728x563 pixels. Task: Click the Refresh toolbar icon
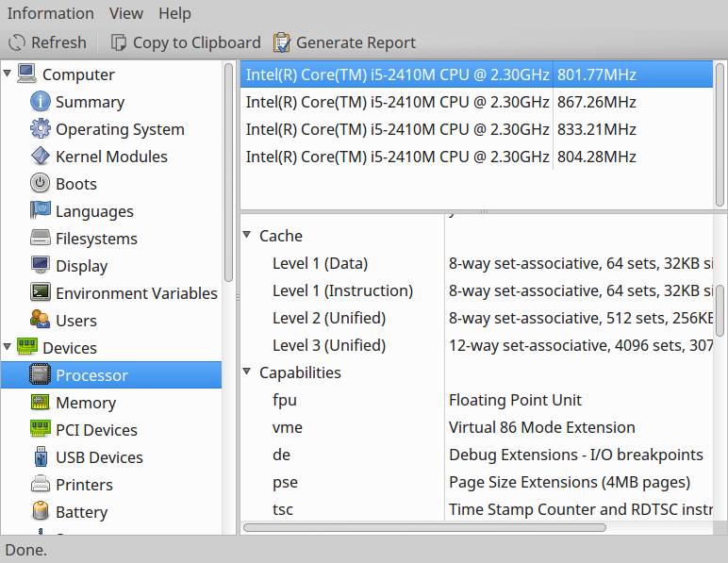17,42
